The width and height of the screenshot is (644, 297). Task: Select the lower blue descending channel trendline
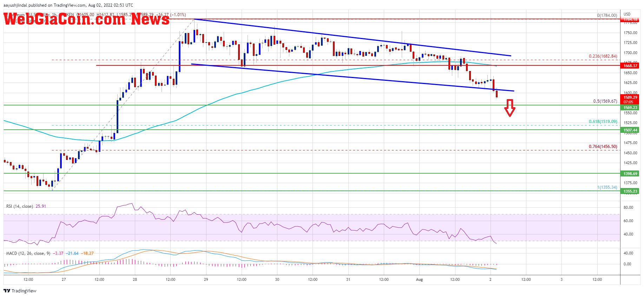pos(353,78)
